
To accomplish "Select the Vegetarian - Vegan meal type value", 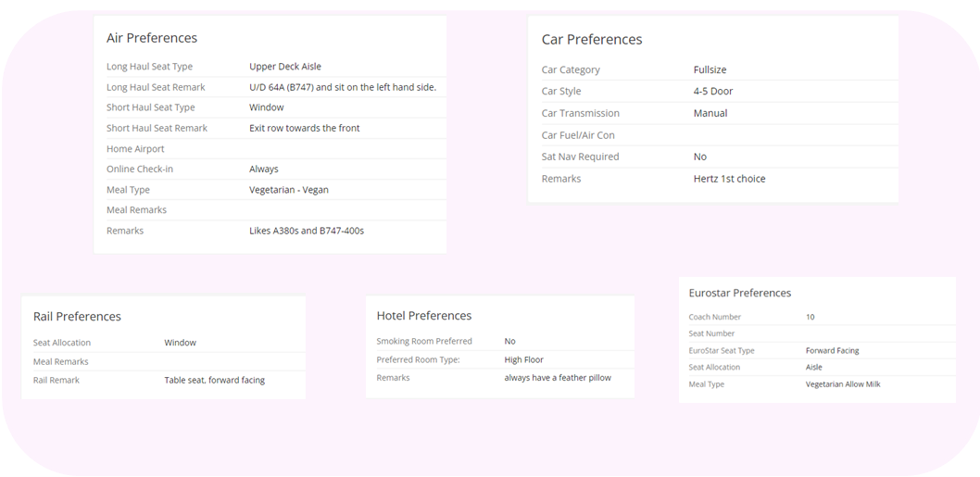I will click(289, 190).
